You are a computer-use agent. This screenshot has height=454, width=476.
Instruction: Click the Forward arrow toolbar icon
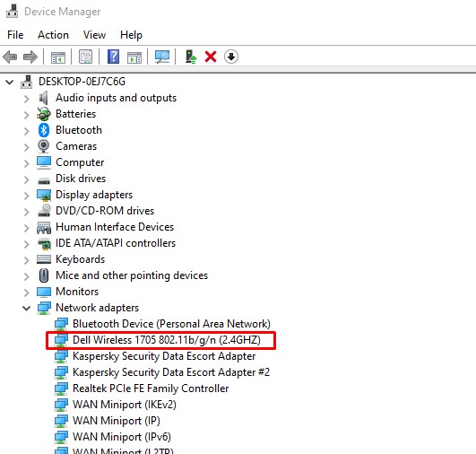30,57
